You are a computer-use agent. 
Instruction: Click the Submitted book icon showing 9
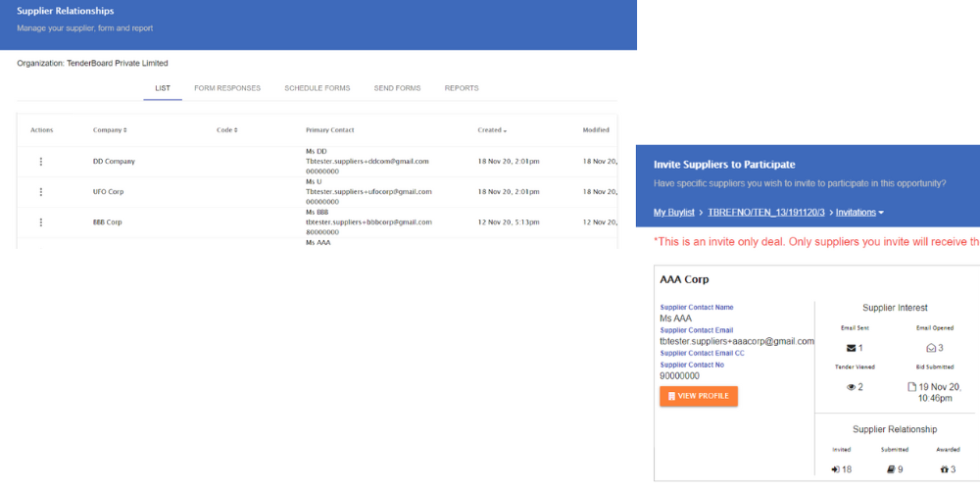coord(891,469)
